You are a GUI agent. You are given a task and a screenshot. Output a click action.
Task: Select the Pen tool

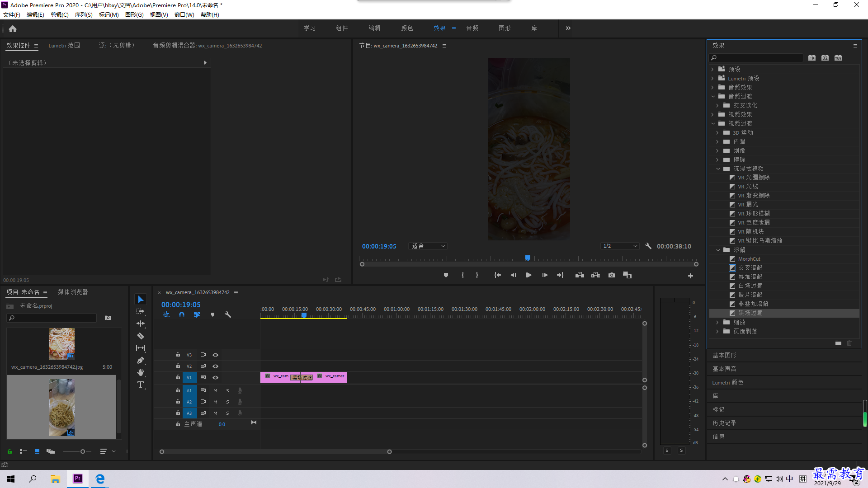(141, 360)
